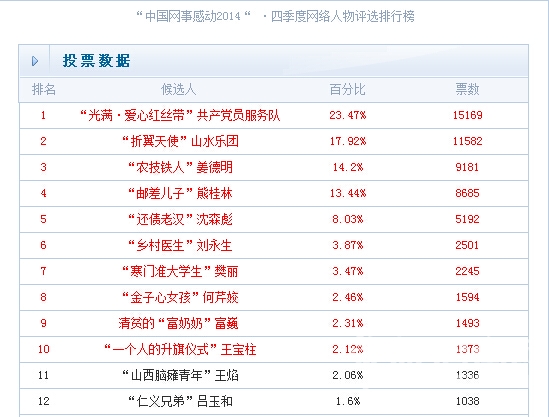This screenshot has width=549, height=417.
Task: Click rank number 1 in 光满 row
Action: point(43,115)
